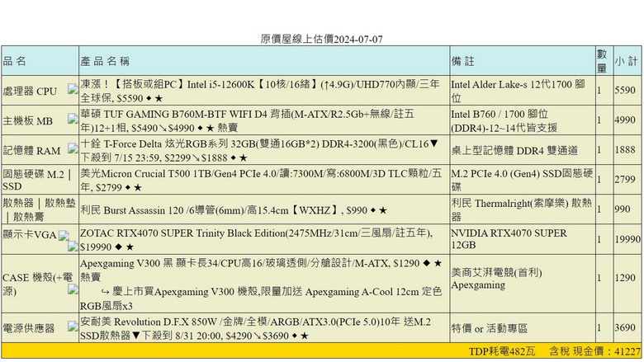644x362 pixels.
Task: Click the CPU subtotal 5590
Action: (625, 90)
